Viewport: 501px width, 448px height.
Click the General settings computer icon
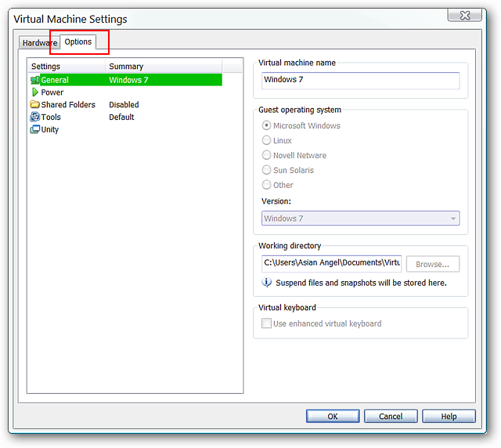[x=34, y=80]
